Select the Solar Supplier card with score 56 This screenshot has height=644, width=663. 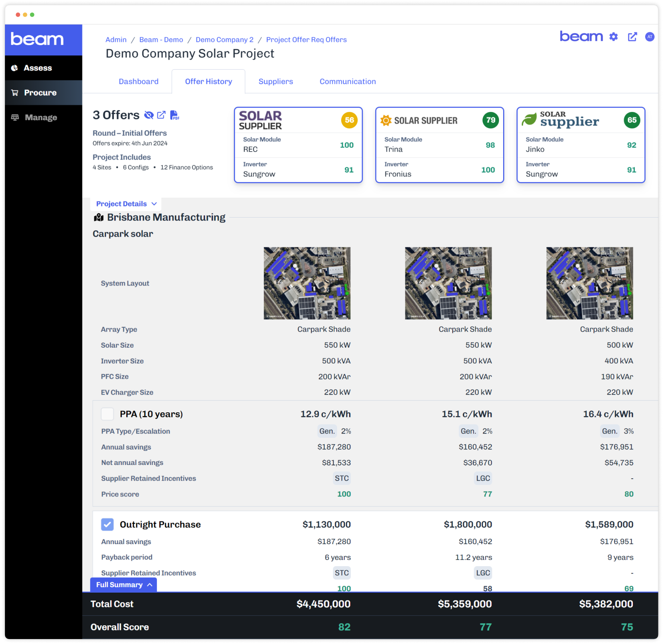coord(298,145)
